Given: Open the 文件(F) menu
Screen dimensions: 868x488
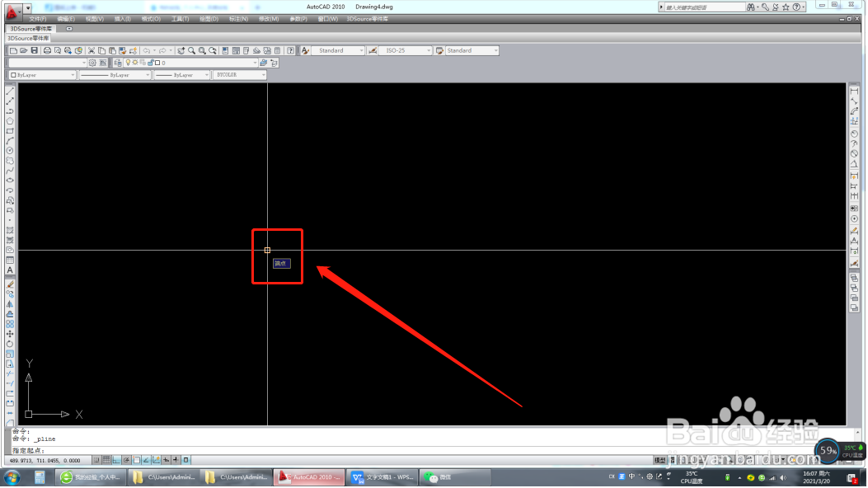Looking at the screenshot, I should pos(37,19).
